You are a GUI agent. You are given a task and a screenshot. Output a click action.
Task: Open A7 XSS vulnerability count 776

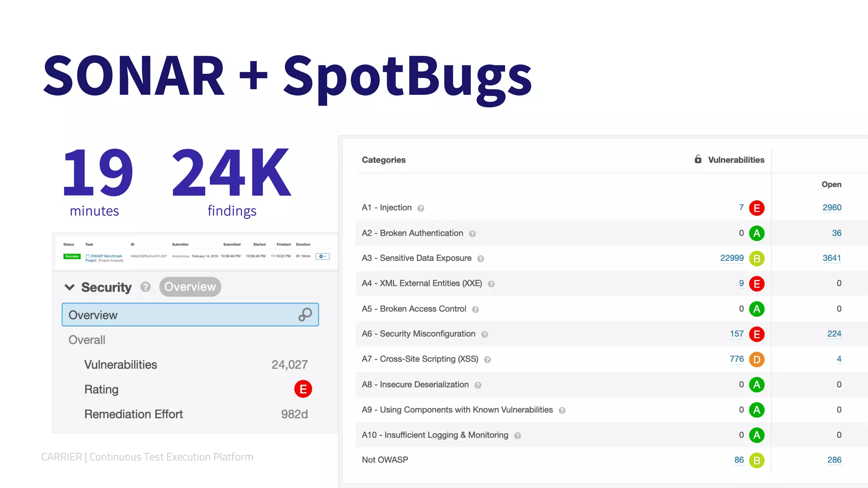(737, 359)
